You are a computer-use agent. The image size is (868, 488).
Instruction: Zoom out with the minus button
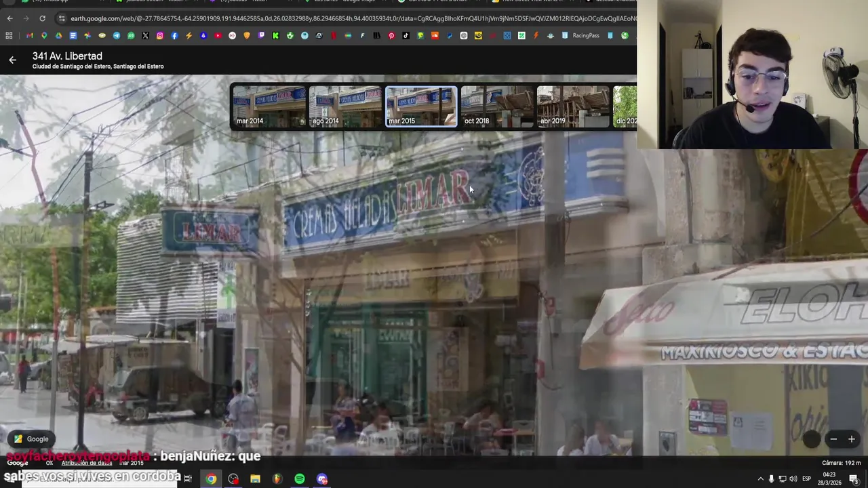[x=833, y=439]
